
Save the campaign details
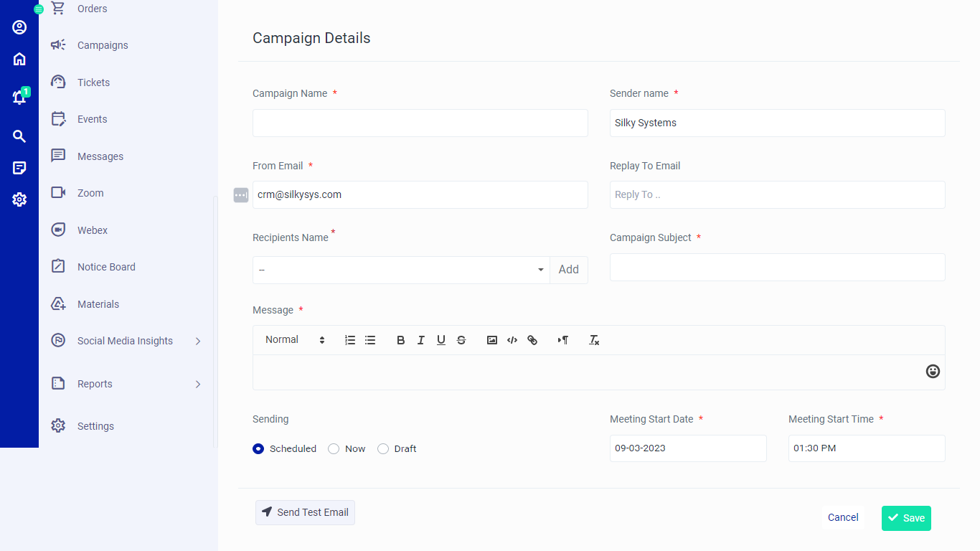[x=905, y=517]
